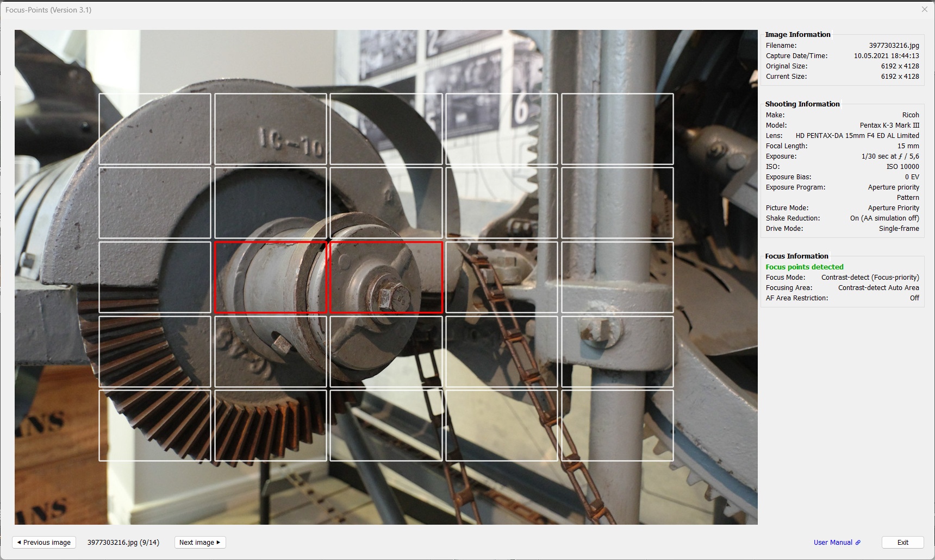Close the Focus-Points window
Screen dimensions: 935x560
(x=924, y=9)
